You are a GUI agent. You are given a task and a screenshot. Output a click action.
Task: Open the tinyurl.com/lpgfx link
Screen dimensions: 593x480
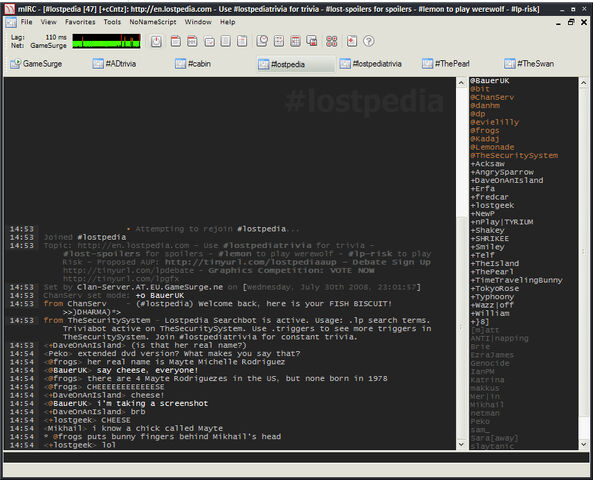tap(121, 279)
